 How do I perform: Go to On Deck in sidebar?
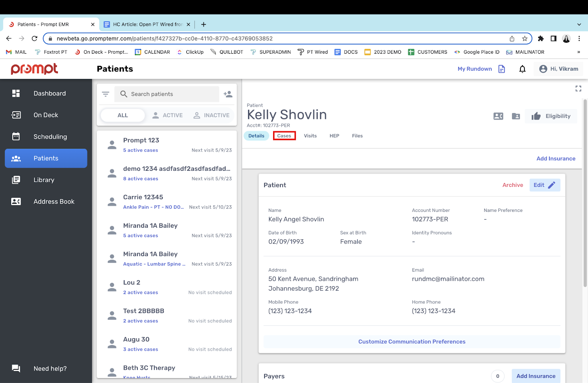[46, 115]
